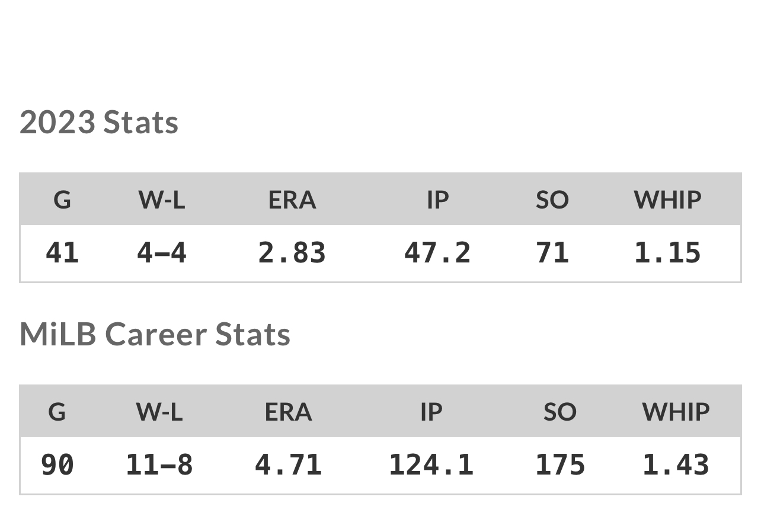Screen dimensions: 761x532
Task: Click the 4.71 career ERA value
Action: (289, 465)
